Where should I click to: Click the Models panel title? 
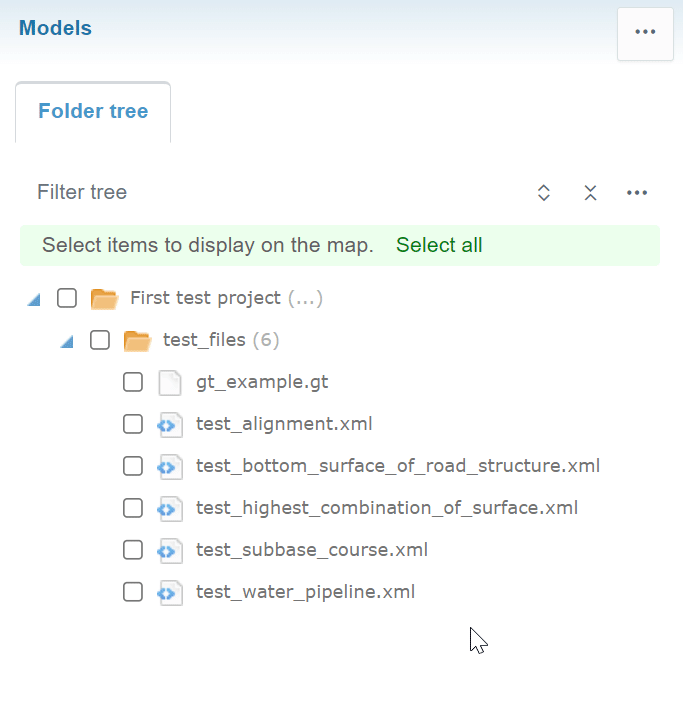pyautogui.click(x=55, y=28)
